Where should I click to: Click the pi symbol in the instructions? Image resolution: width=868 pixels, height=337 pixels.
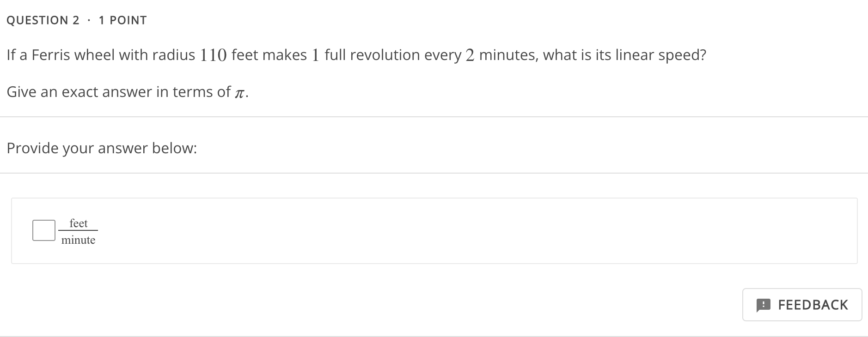240,93
